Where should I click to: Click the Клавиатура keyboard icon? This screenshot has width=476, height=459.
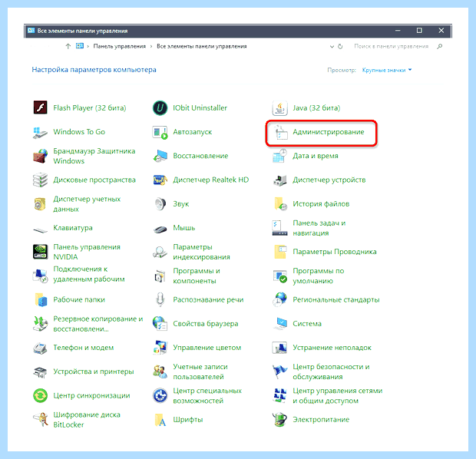[x=41, y=230]
